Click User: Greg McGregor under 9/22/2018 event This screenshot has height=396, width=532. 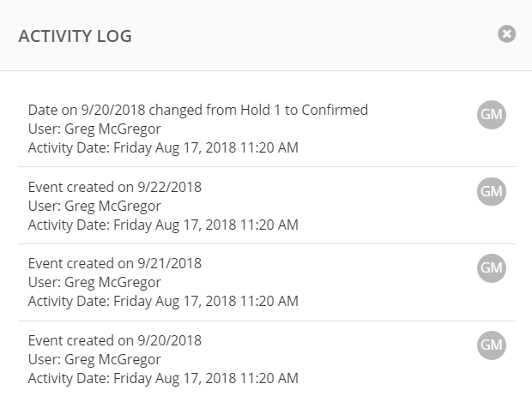pyautogui.click(x=94, y=206)
